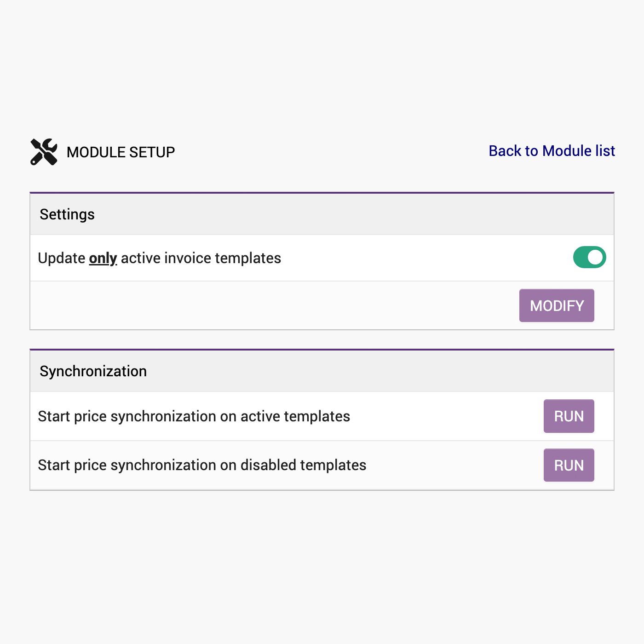Click 'Start price synchronization on active templates' text
Screen dimensions: 644x644
tap(194, 416)
